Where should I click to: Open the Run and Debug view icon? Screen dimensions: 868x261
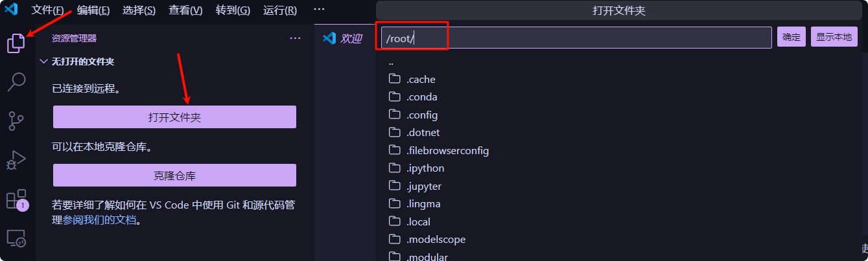pyautogui.click(x=16, y=159)
